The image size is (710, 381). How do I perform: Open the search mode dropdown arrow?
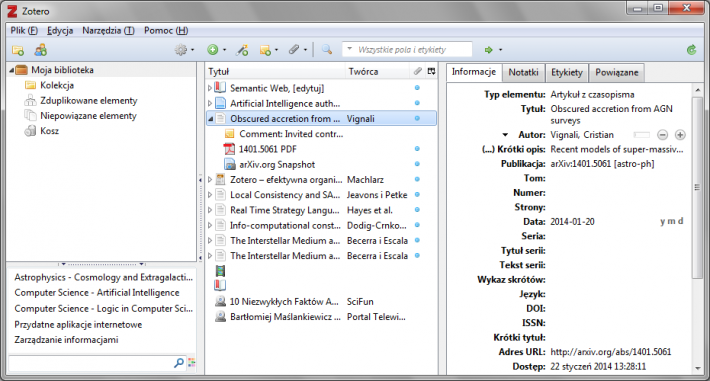pos(349,49)
